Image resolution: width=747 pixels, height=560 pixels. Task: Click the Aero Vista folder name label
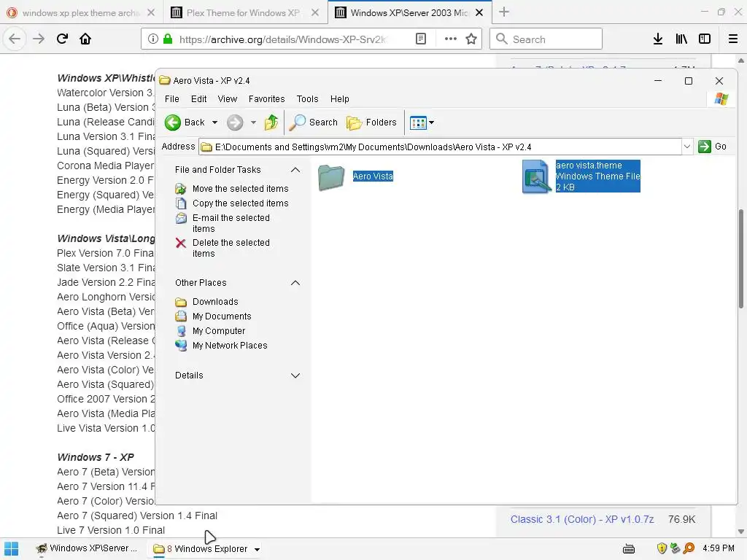(x=373, y=176)
